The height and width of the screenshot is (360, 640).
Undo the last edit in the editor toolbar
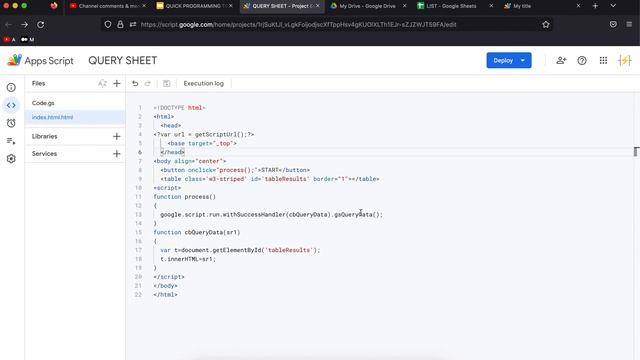[x=135, y=84]
